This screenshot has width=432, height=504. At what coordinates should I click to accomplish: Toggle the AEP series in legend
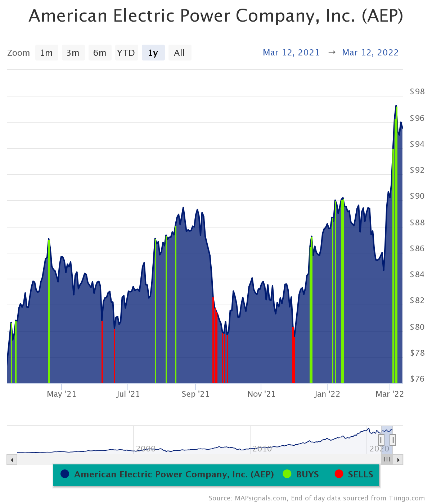coord(167,474)
